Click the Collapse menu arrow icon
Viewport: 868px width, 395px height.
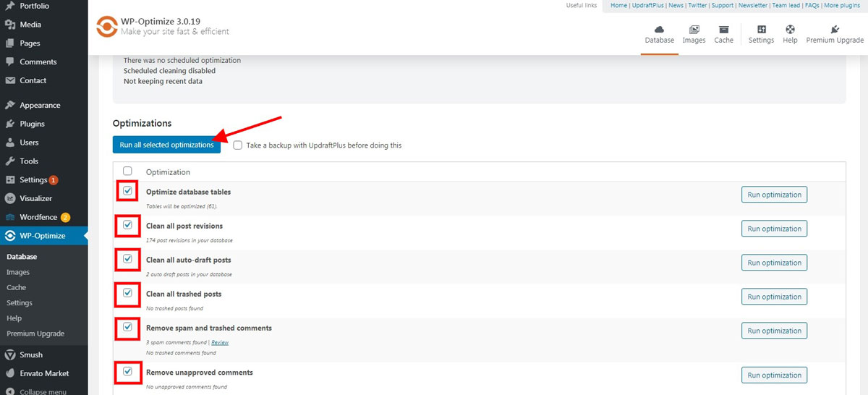pos(10,392)
